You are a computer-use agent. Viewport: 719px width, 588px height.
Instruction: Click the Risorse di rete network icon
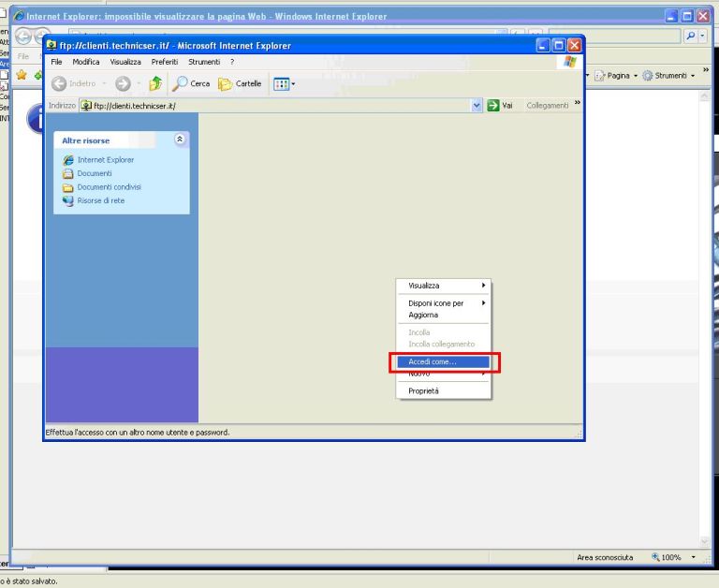pyautogui.click(x=68, y=201)
